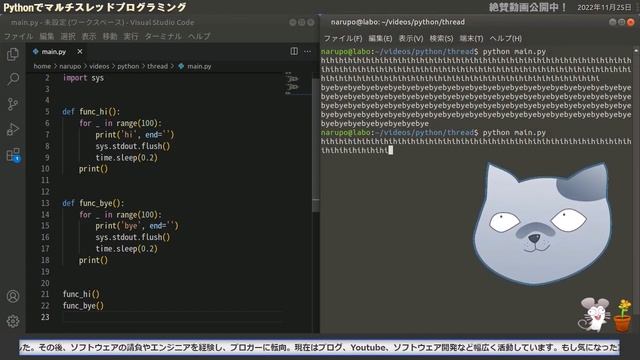Open terminal 編集(E) menu

pos(380,38)
